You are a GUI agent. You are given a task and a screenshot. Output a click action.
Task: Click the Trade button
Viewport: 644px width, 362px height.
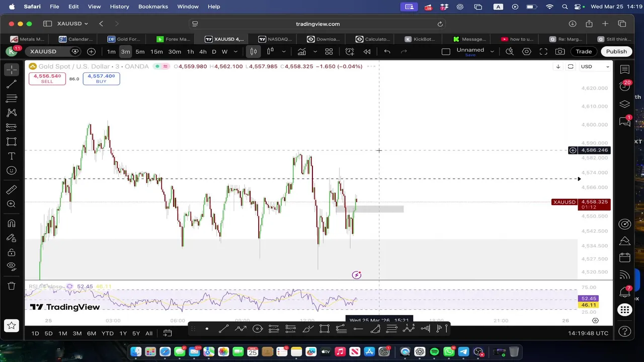tap(584, 51)
